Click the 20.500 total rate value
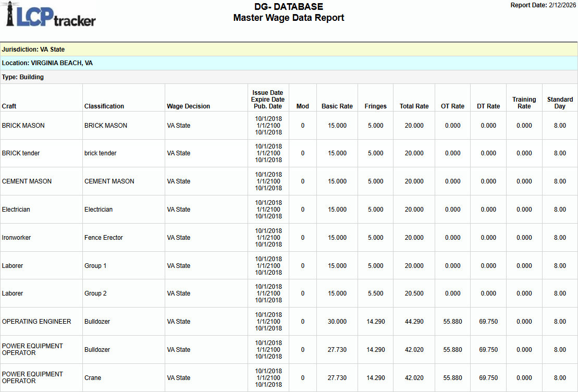Image resolution: width=578 pixels, height=392 pixels. pos(414,293)
